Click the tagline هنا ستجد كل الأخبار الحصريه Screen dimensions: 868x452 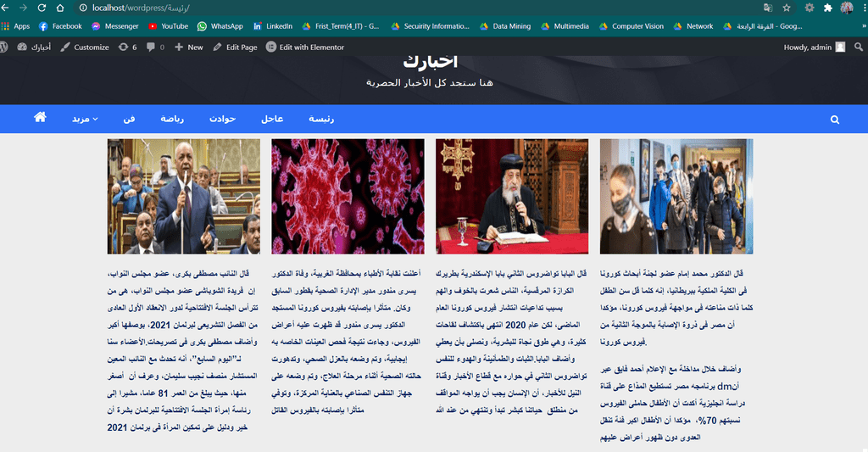[x=430, y=82]
